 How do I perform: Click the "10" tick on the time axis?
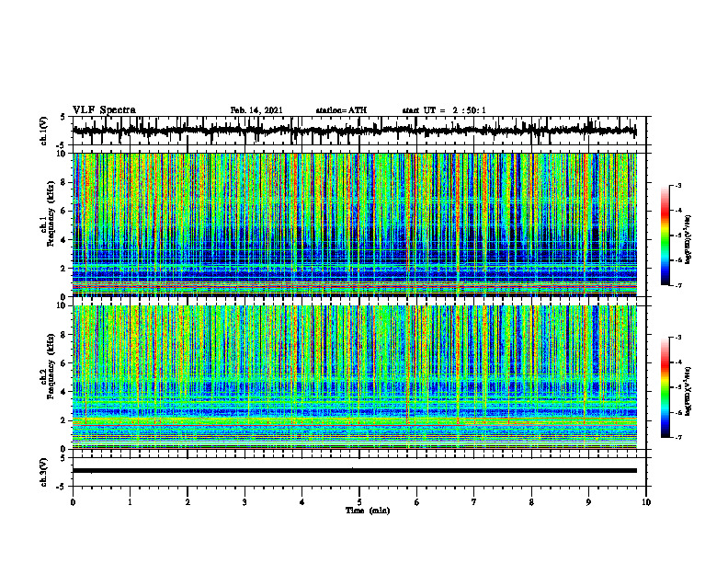646,502
